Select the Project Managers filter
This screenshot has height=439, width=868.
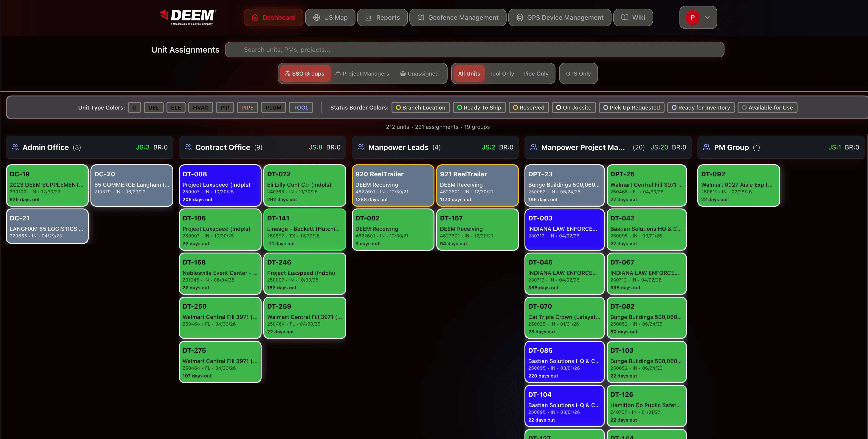(x=362, y=73)
